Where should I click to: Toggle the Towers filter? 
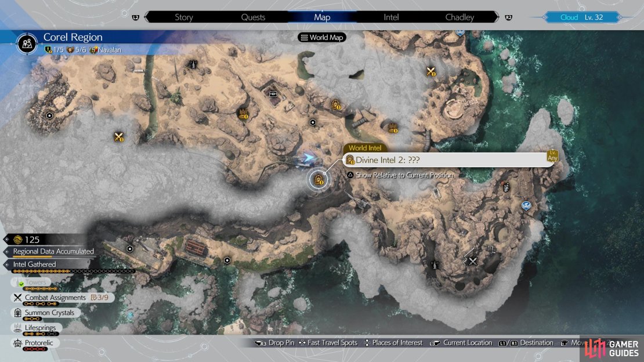31,283
